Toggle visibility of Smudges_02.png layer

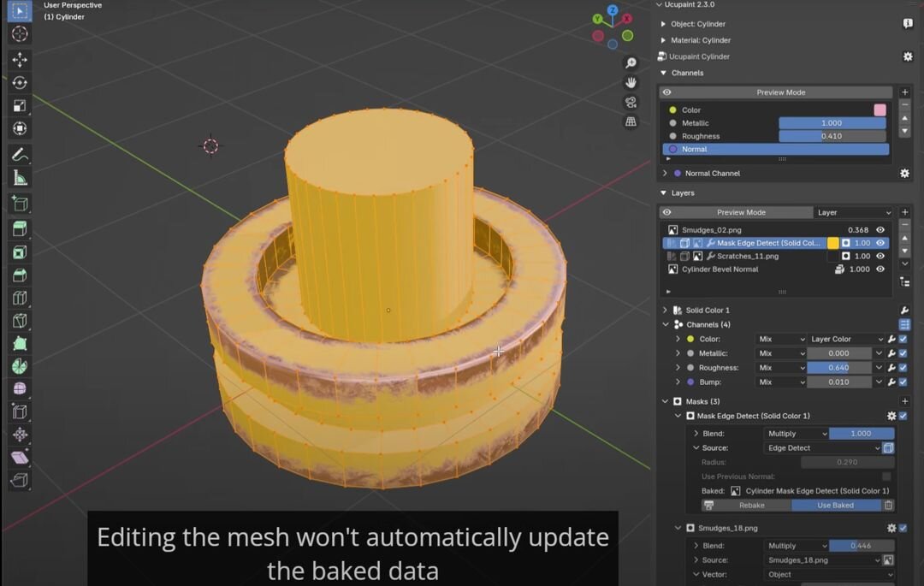(880, 230)
